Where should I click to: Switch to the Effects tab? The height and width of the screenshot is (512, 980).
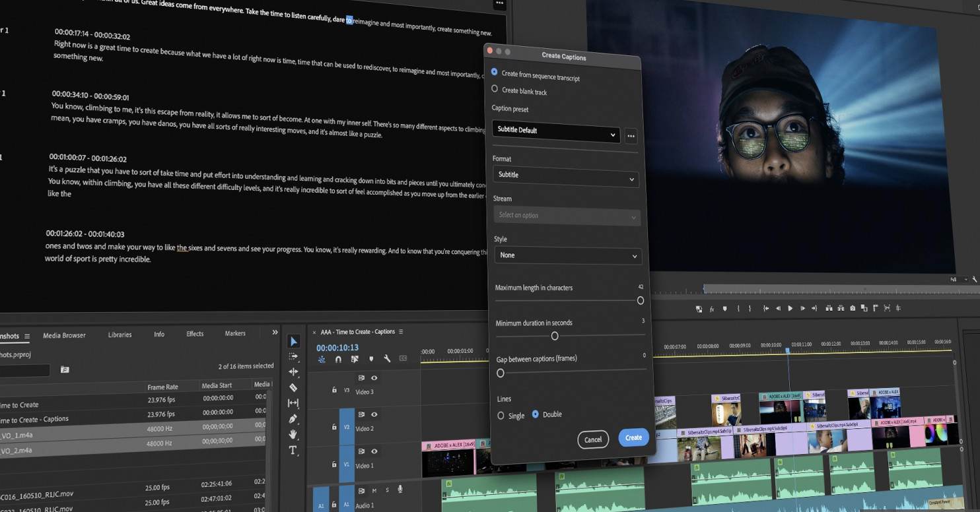click(x=195, y=334)
